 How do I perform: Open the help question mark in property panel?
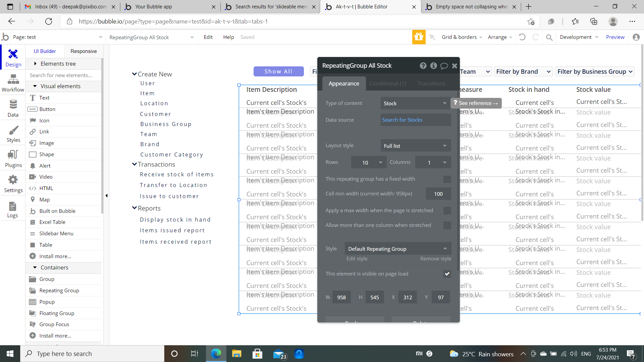point(423,66)
